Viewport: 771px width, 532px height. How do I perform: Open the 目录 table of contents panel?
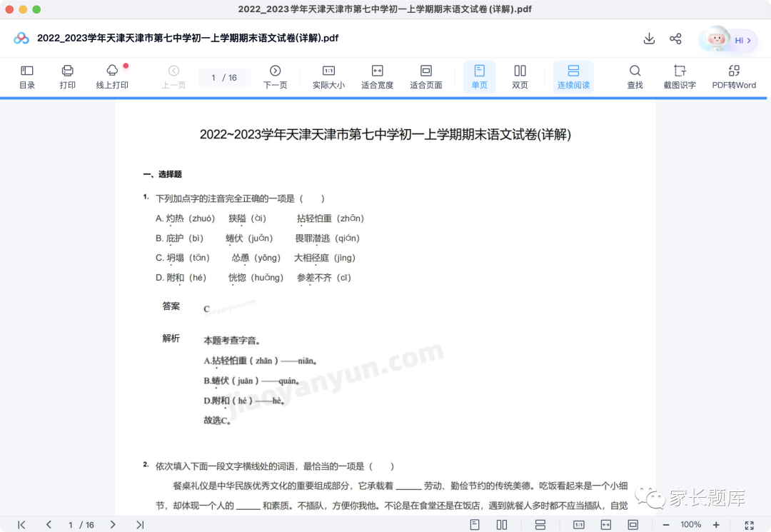click(x=27, y=77)
